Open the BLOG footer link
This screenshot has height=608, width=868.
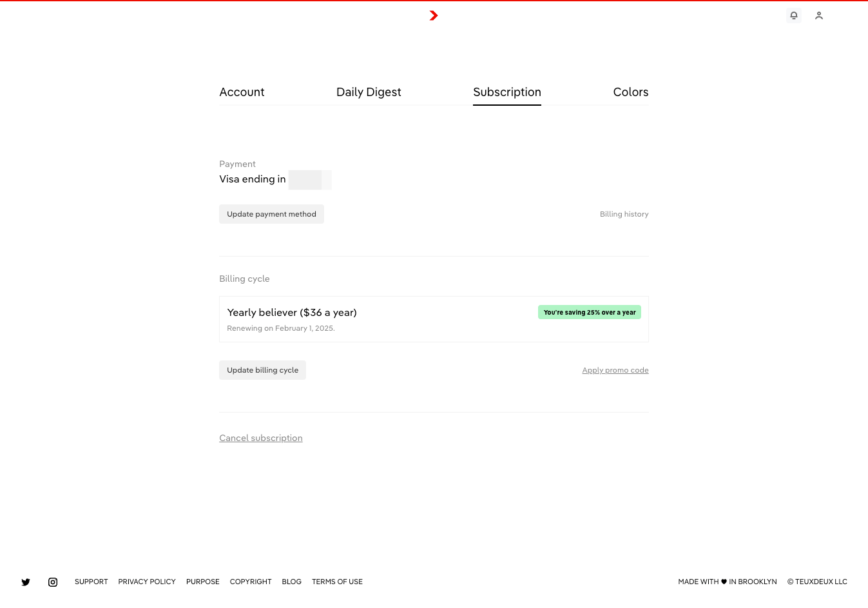292,582
